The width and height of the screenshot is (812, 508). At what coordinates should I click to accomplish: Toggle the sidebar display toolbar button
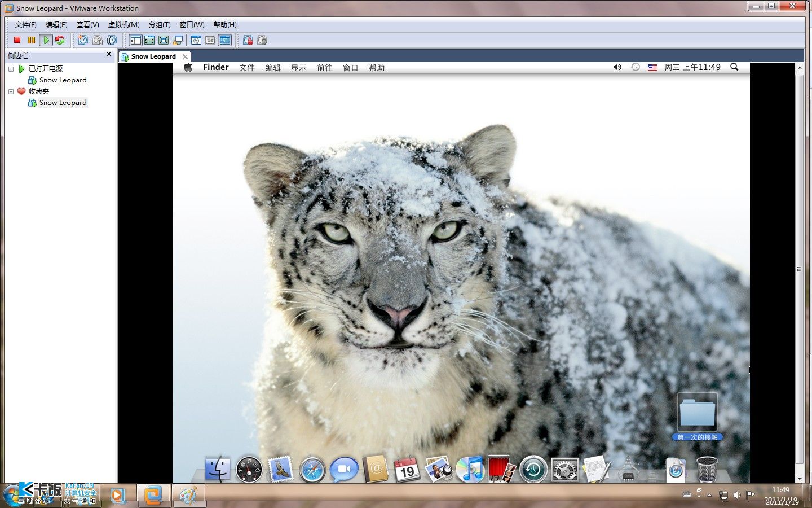(x=135, y=40)
